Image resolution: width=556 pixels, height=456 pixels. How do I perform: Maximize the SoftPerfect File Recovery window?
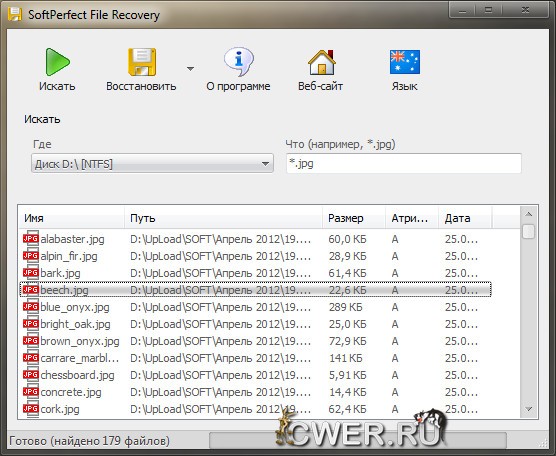click(489, 11)
